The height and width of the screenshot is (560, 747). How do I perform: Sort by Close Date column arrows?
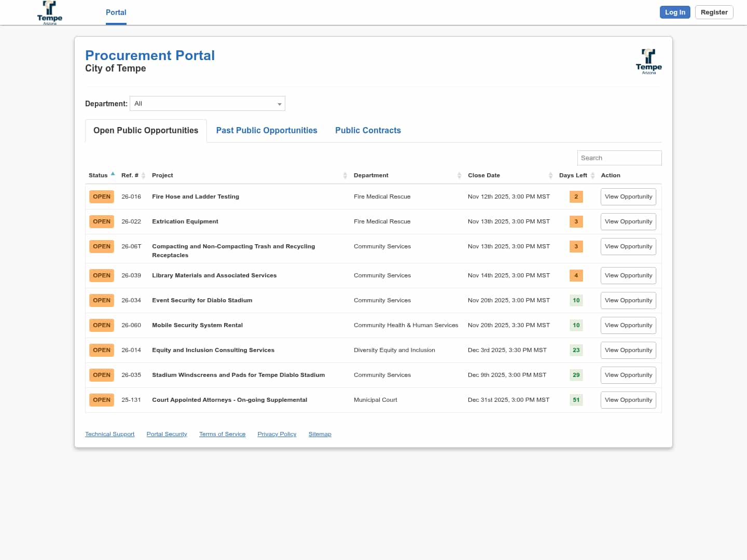pos(550,176)
